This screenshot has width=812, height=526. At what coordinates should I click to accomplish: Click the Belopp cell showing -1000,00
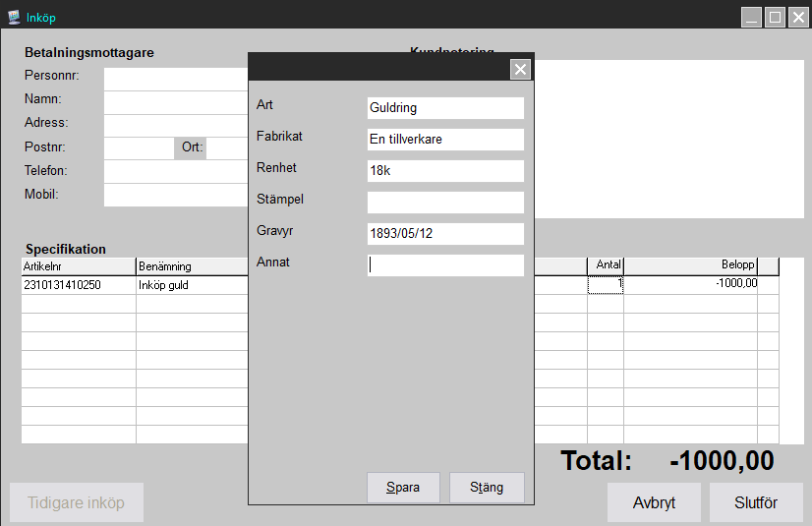[690, 285]
